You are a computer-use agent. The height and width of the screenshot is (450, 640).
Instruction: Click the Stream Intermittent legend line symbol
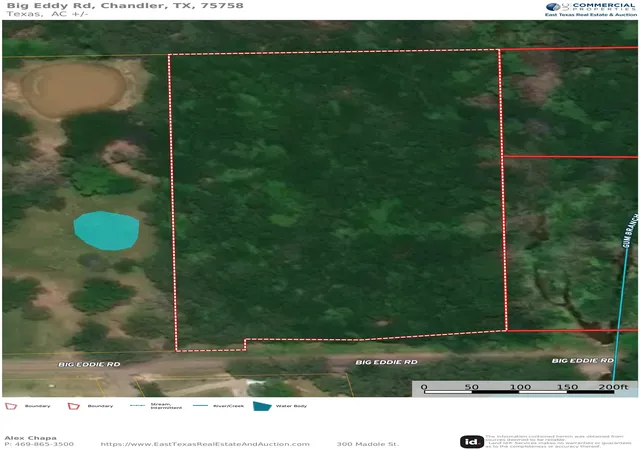[x=137, y=405]
